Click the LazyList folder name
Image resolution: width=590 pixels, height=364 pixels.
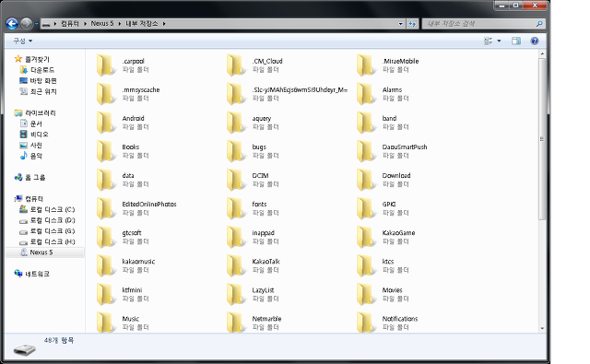263,290
